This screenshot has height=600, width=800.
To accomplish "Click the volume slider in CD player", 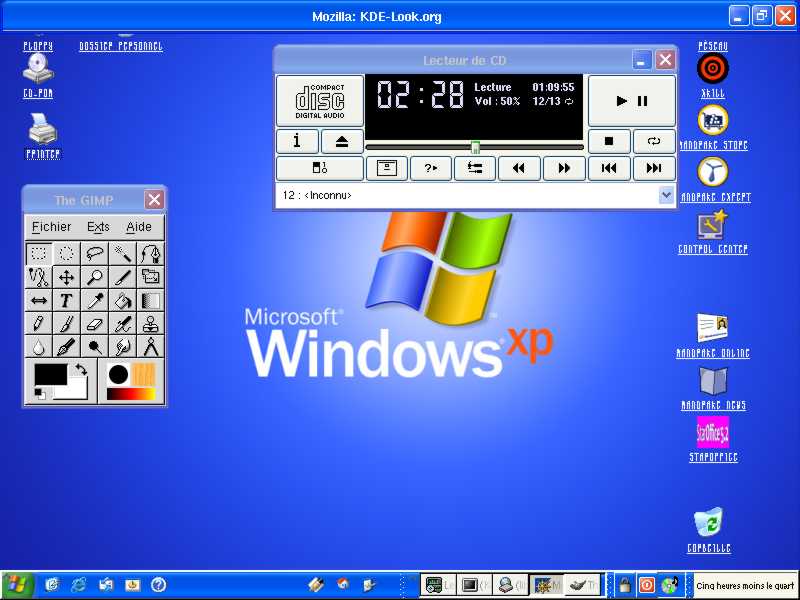I will point(475,147).
